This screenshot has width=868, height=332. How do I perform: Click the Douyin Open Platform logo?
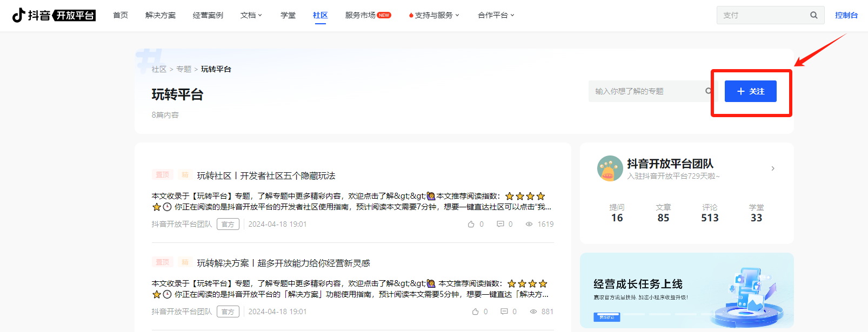(x=54, y=15)
